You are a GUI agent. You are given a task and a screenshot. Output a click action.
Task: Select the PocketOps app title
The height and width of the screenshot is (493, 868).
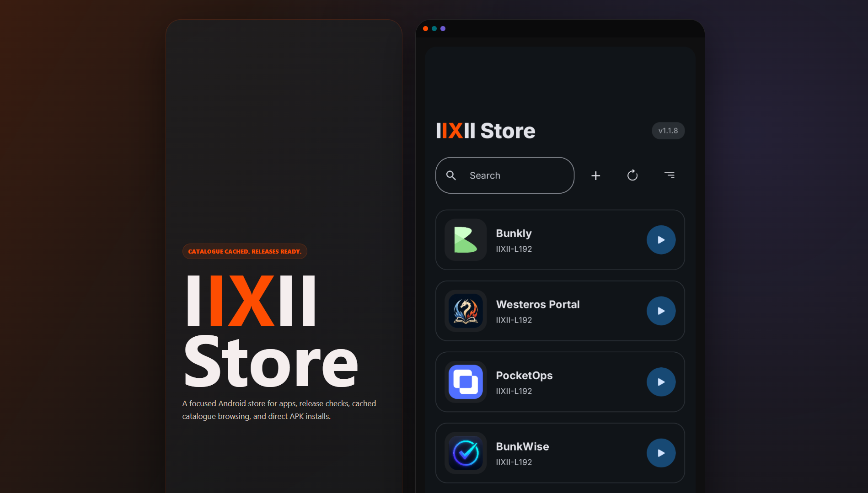point(524,376)
